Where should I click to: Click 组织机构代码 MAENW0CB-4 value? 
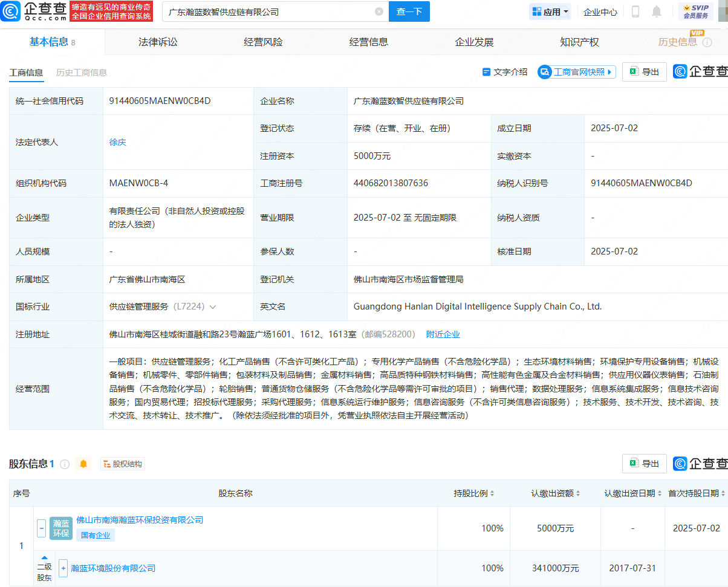coord(138,183)
